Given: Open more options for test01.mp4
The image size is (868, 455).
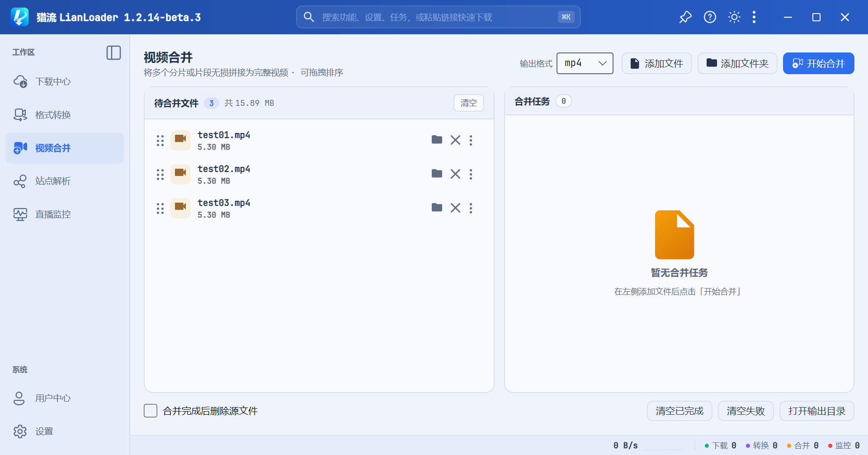Looking at the screenshot, I should [x=471, y=140].
